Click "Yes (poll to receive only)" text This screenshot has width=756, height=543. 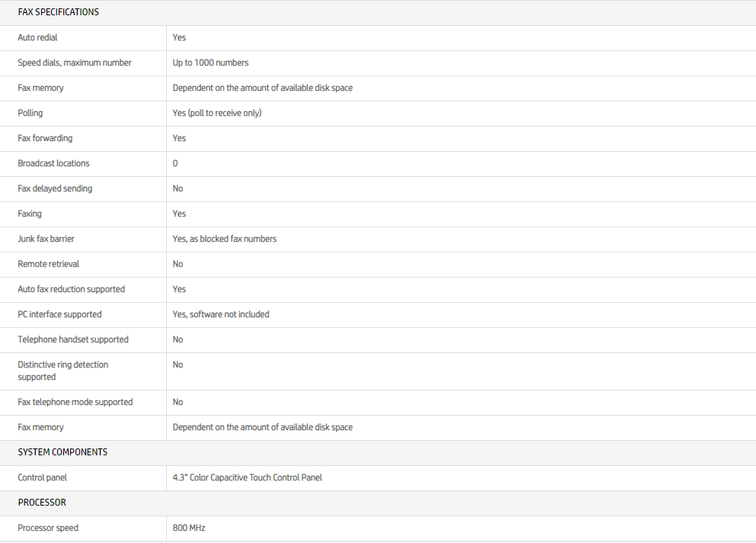coord(217,113)
